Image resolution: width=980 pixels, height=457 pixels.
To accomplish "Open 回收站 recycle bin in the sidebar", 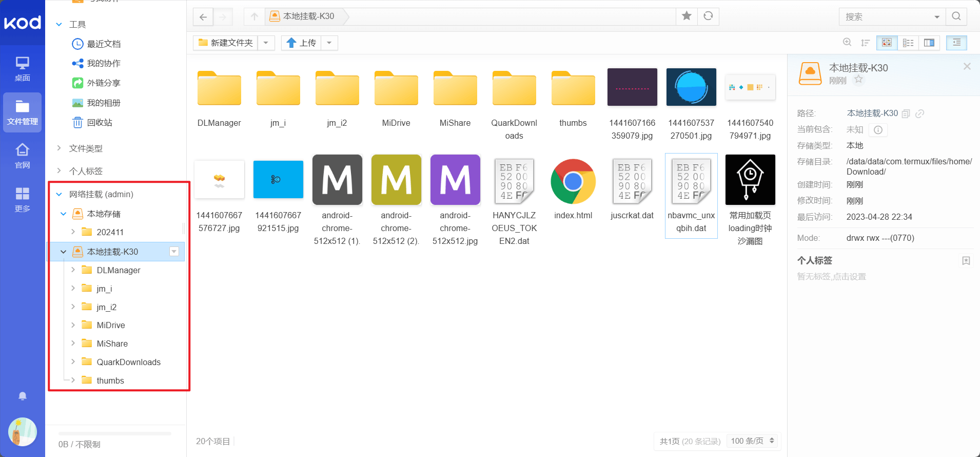I will coord(99,123).
